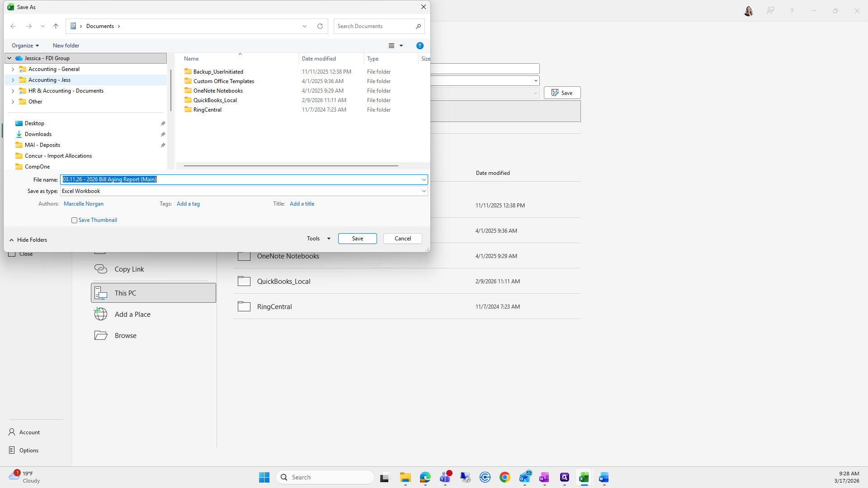
Task: Click the search magnifier in Search Documents
Action: pyautogui.click(x=418, y=26)
